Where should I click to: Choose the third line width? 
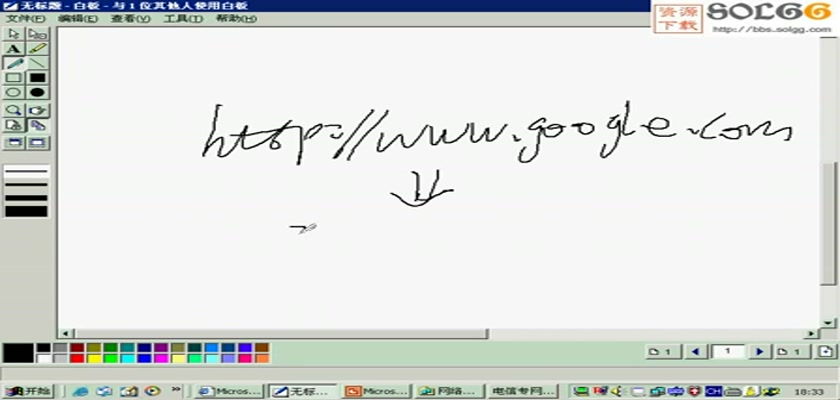[x=26, y=198]
